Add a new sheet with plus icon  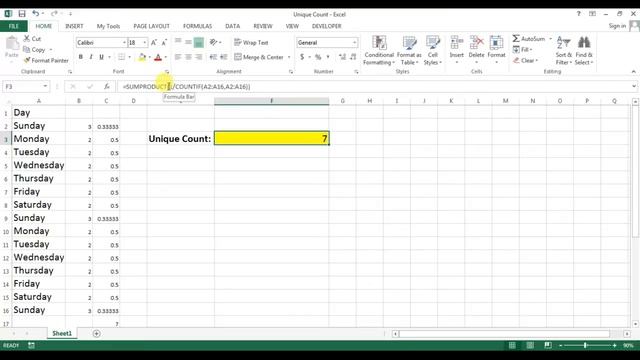(x=96, y=333)
